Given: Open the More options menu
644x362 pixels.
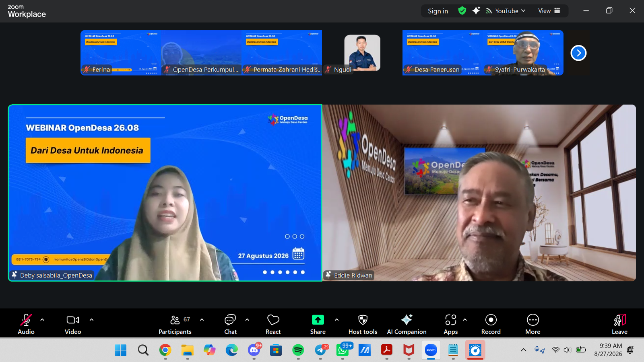Looking at the screenshot, I should pyautogui.click(x=533, y=324).
